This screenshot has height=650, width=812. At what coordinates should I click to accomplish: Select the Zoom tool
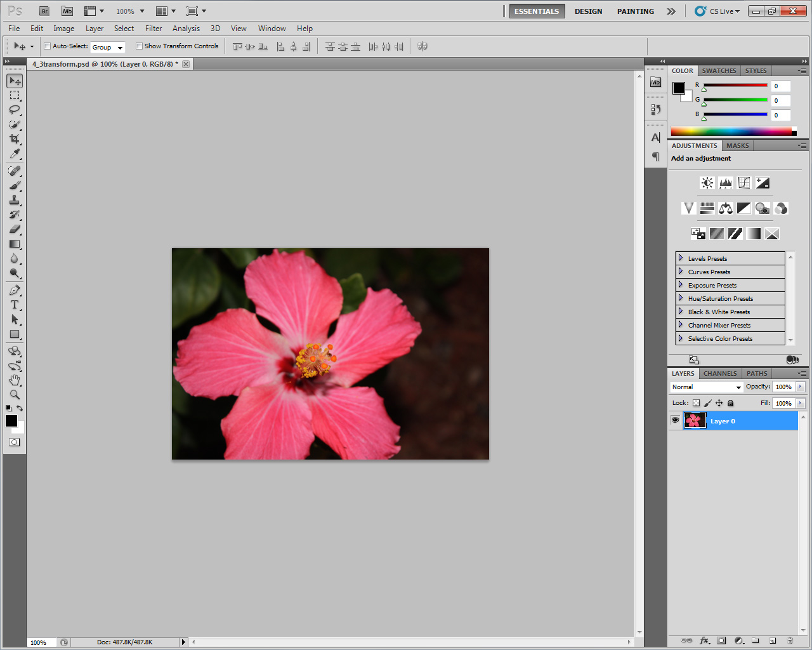click(x=15, y=395)
